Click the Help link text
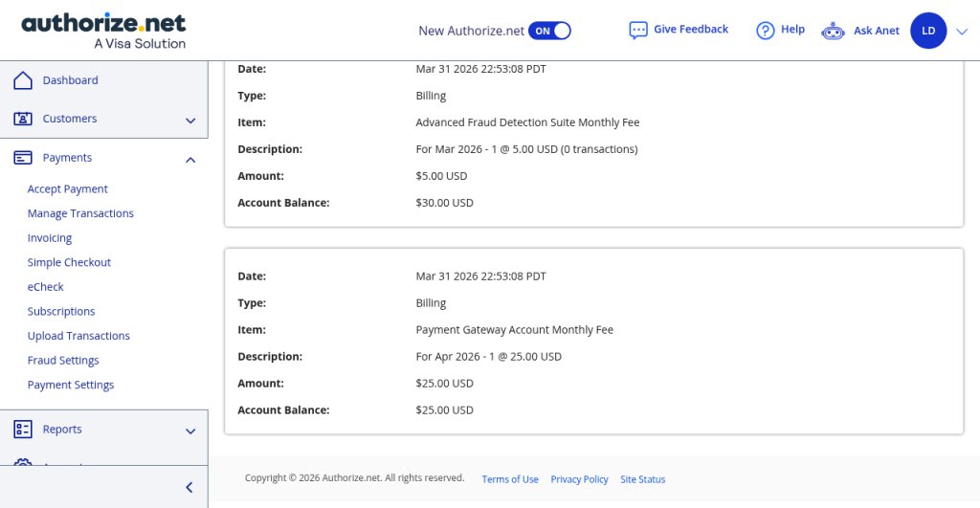Screen dimensions: 980x508 [x=792, y=29]
